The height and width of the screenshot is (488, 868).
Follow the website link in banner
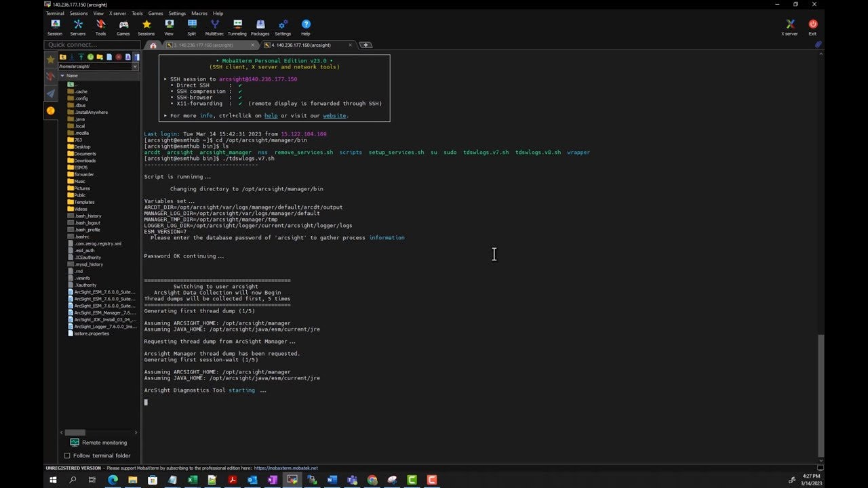click(x=334, y=115)
